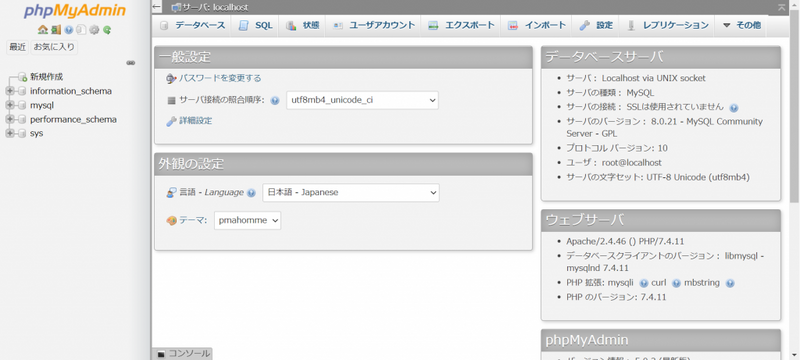Click help icon after mysqli extension
This screenshot has height=360, width=800.
(643, 283)
